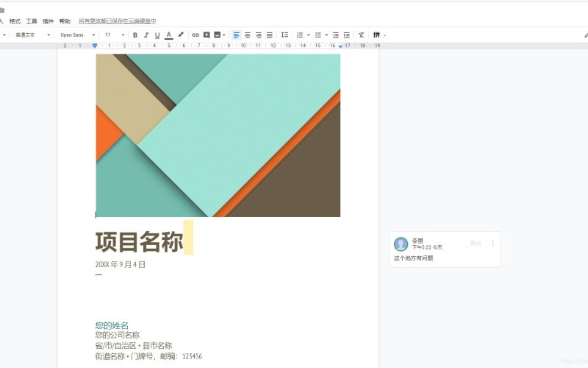Expand the insert image dropdown arrow

224,35
